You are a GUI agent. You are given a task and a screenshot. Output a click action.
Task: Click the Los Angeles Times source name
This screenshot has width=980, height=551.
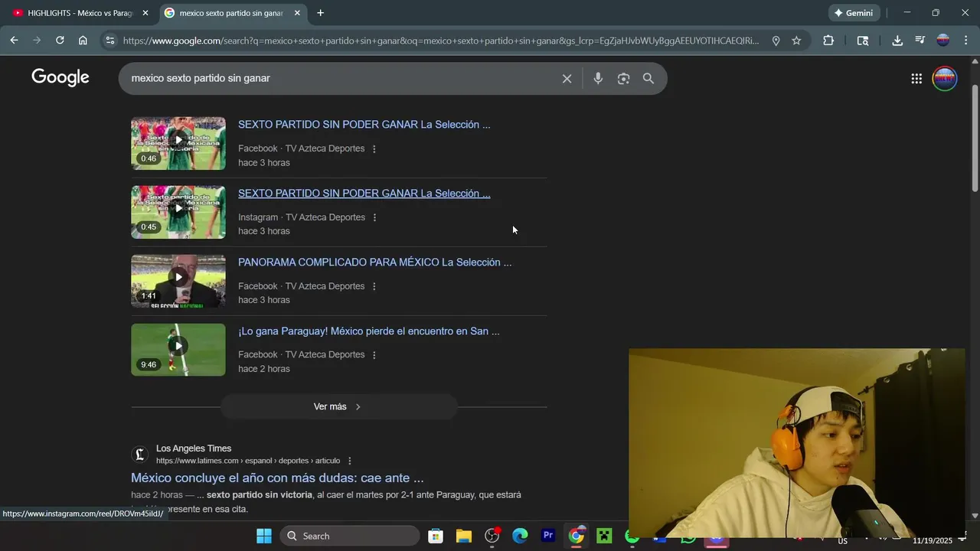pos(194,448)
